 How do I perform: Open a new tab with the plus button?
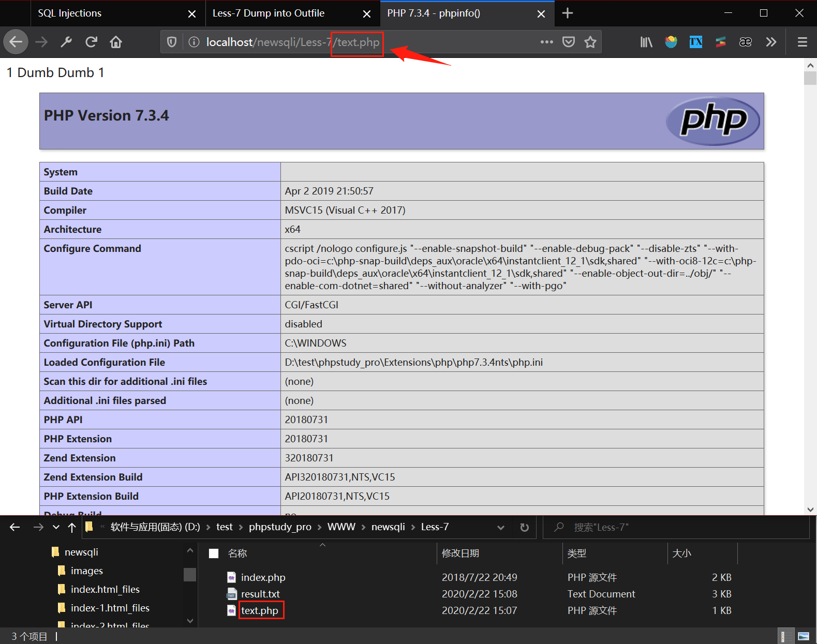(568, 13)
